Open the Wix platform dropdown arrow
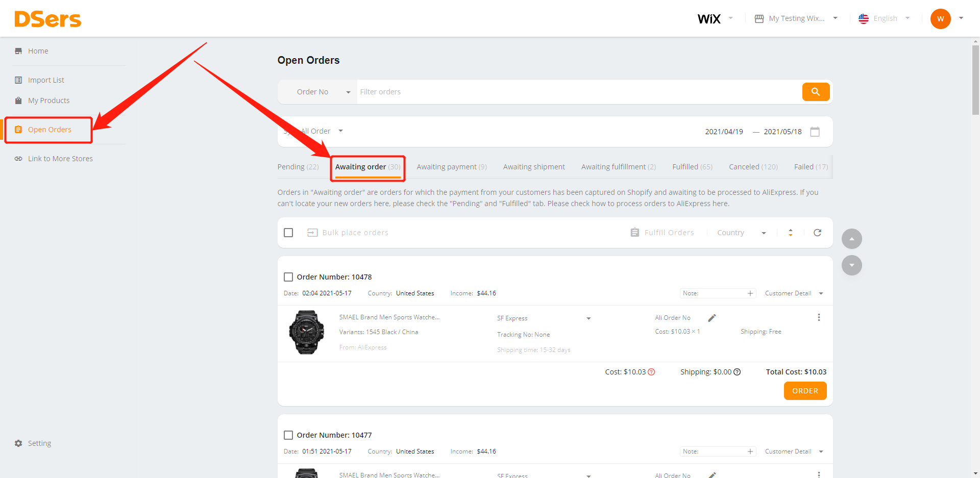980x478 pixels. [730, 18]
